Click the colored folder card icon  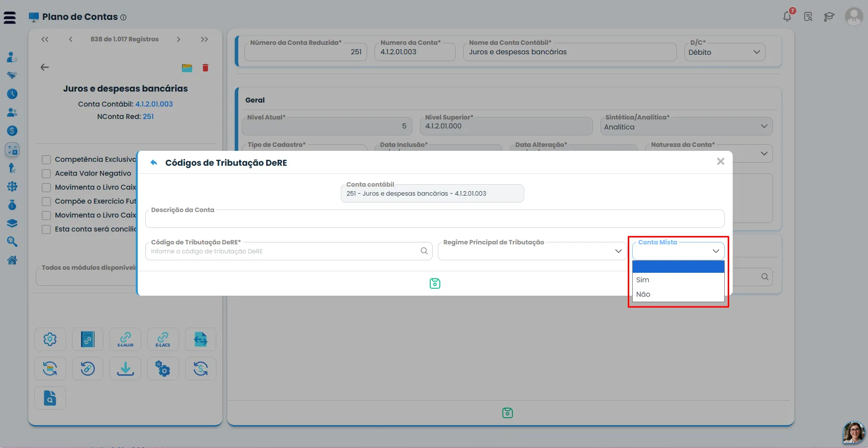pos(187,68)
